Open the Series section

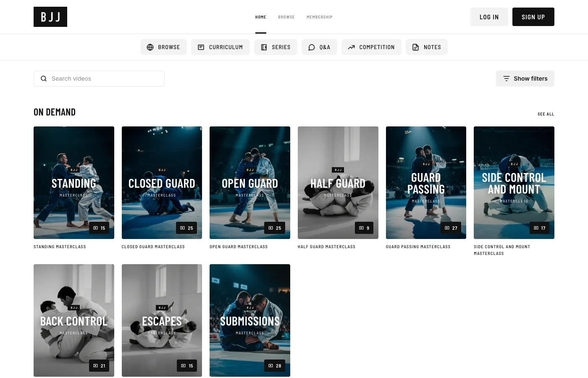click(x=276, y=47)
